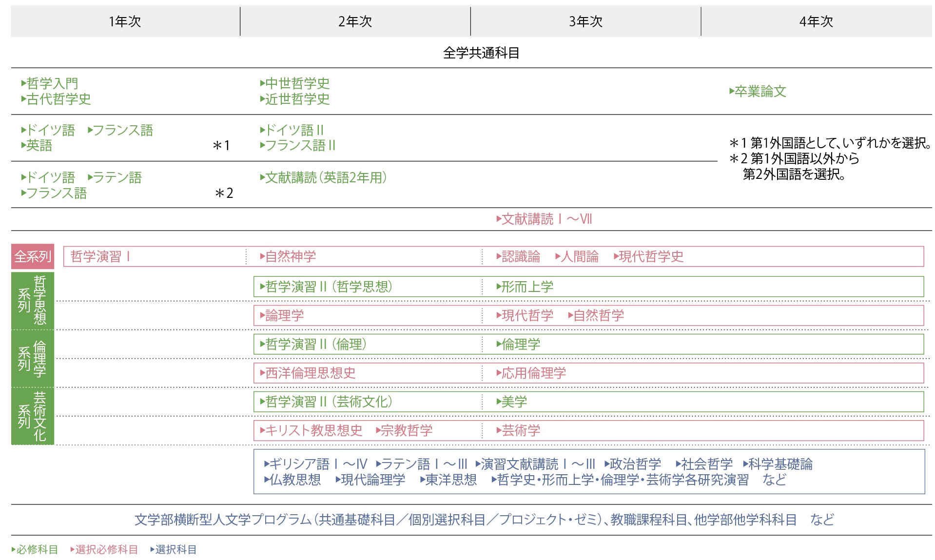Screen dimensions: 935x560
Task: Click the 4年次 column header
Action: coord(817,21)
